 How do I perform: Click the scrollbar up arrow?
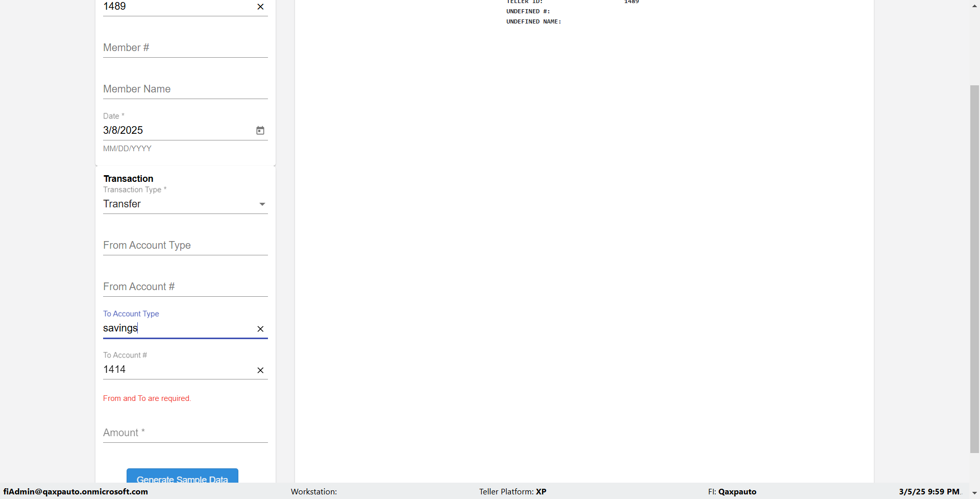pos(974,6)
